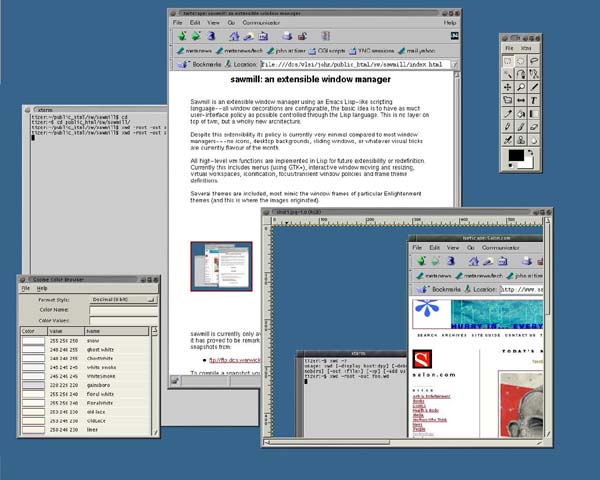Open the File menu in Gnome Color Browser
Viewport: 600px width, 480px height.
(x=26, y=288)
